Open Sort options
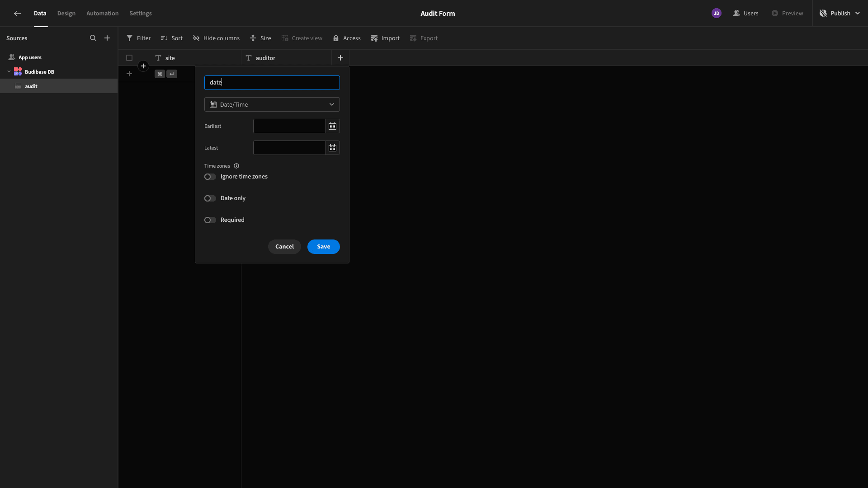This screenshot has width=868, height=488. (x=171, y=38)
